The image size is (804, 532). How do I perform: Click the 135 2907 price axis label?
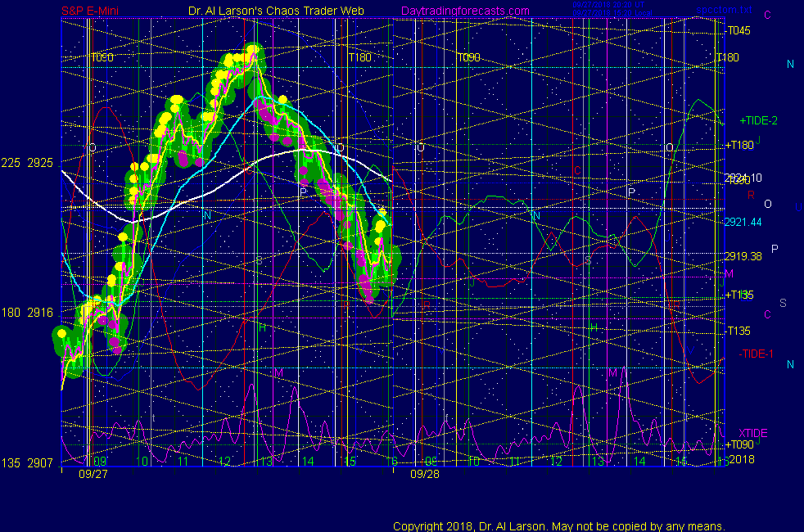click(x=28, y=463)
